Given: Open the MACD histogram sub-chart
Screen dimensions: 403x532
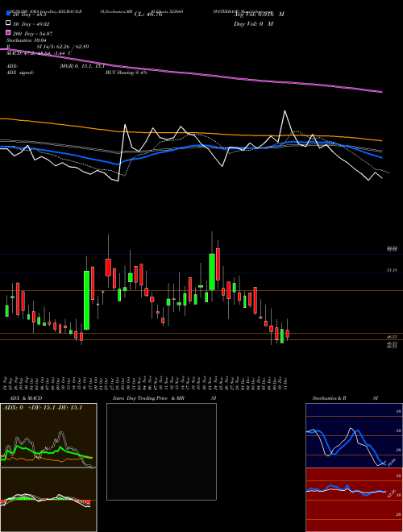Looking at the screenshot, I should point(48,500).
